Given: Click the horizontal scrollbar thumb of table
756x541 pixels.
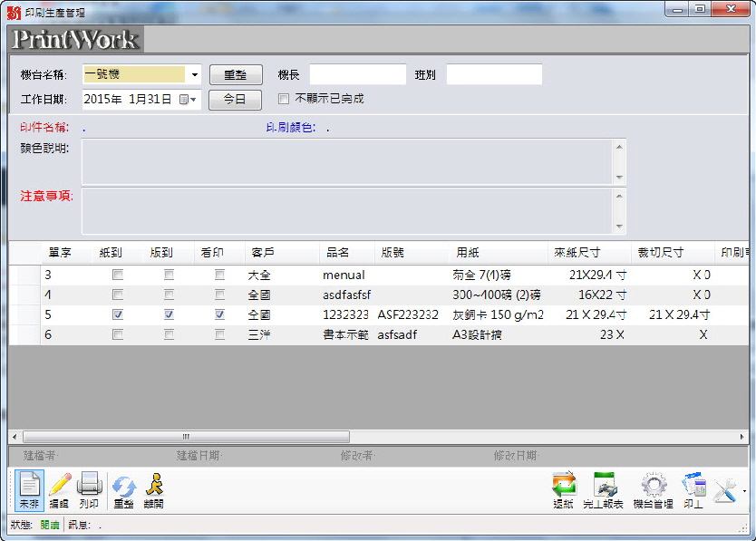Looking at the screenshot, I should tap(186, 437).
